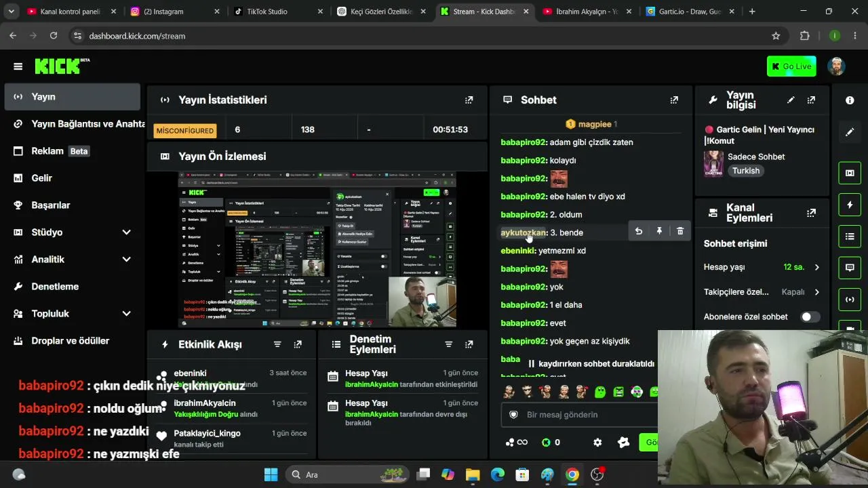
Task: Click the Kick logo
Action: pos(62,66)
